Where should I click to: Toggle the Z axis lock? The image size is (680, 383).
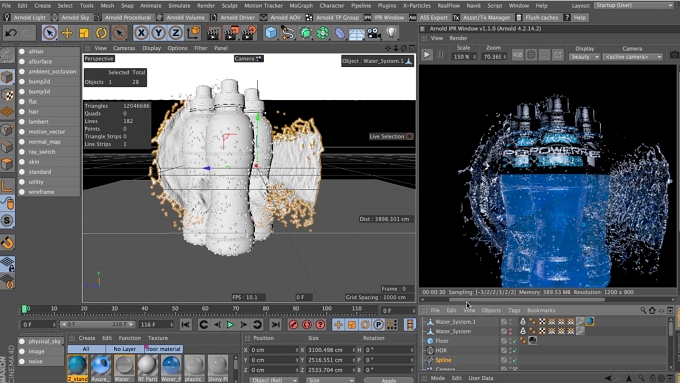pos(175,33)
